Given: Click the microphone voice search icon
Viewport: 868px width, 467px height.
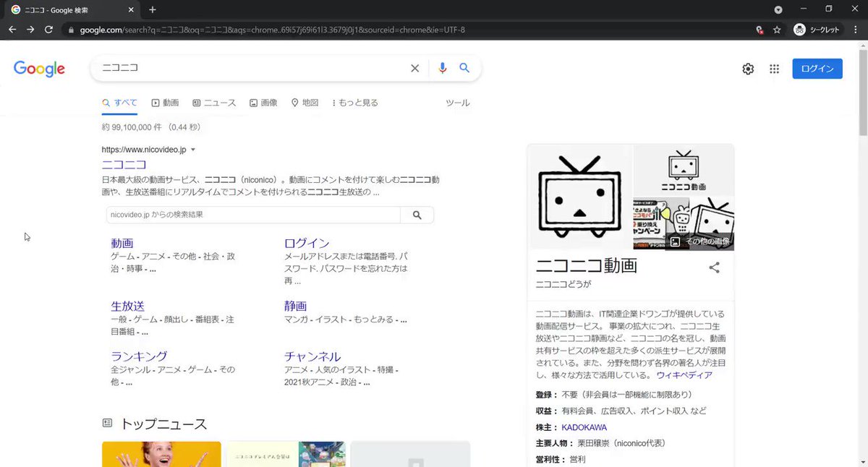Looking at the screenshot, I should pos(442,67).
